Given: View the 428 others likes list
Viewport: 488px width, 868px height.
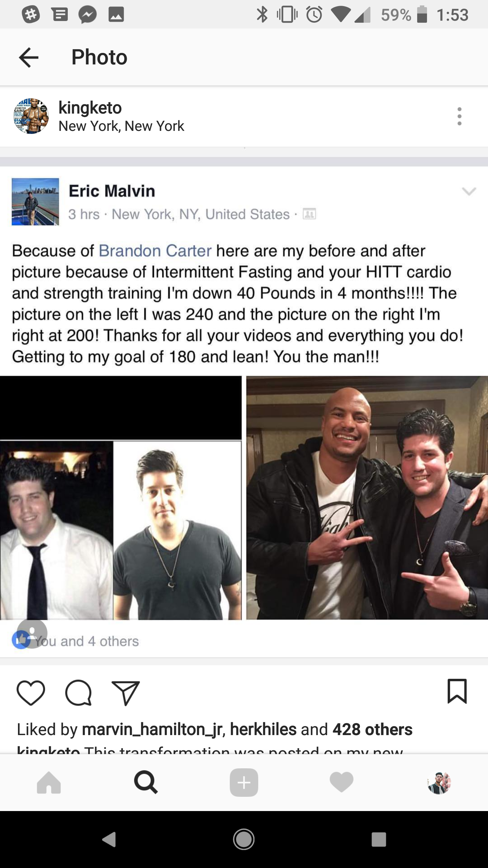Looking at the screenshot, I should [372, 729].
